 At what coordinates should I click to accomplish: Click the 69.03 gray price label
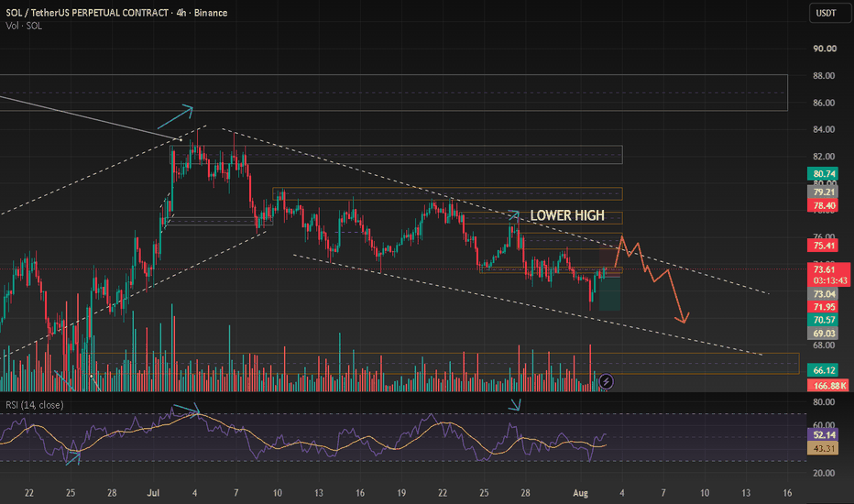coord(824,334)
